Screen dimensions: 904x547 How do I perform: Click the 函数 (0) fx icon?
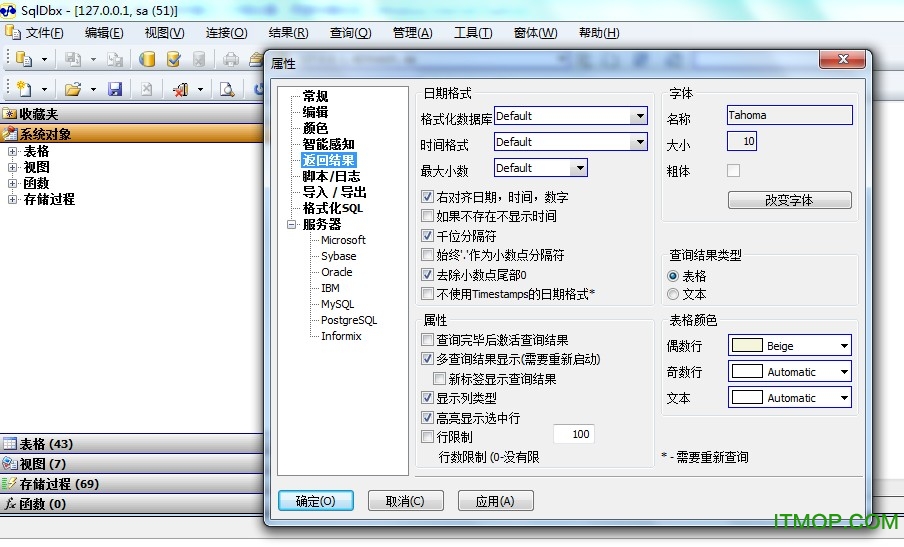[10, 503]
